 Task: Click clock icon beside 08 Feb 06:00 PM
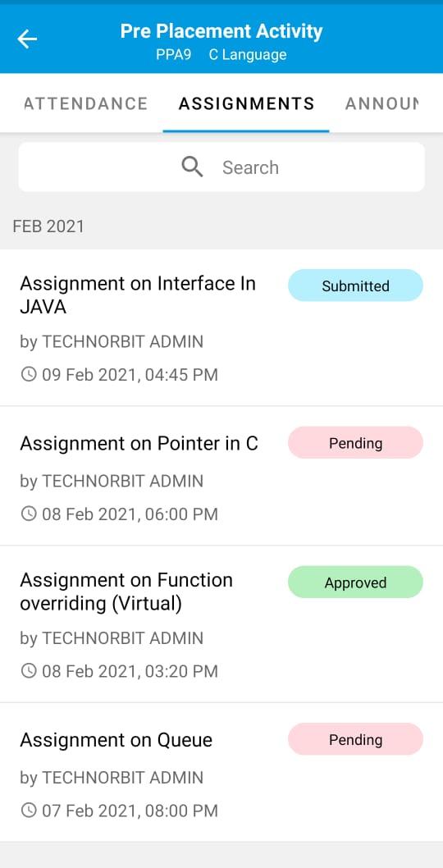pos(28,514)
